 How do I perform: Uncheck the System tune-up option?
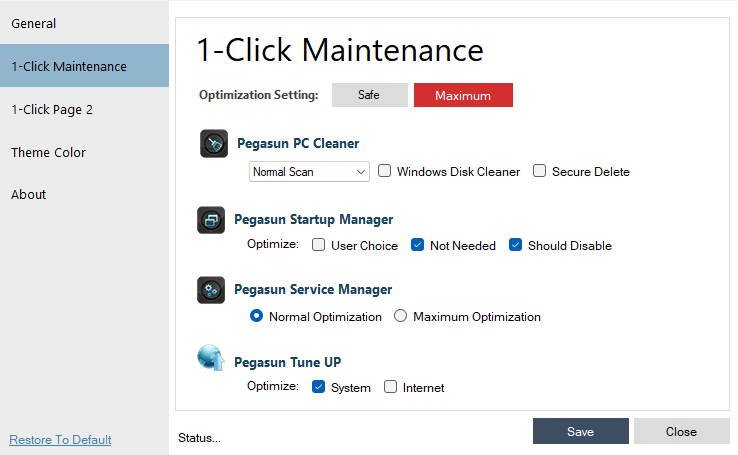click(x=319, y=387)
